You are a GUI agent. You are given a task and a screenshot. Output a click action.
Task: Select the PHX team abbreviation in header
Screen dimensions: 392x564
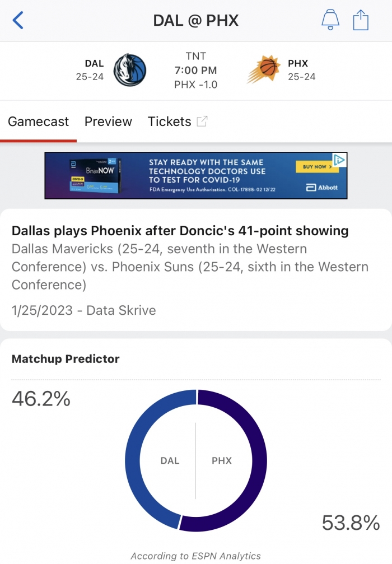[298, 63]
